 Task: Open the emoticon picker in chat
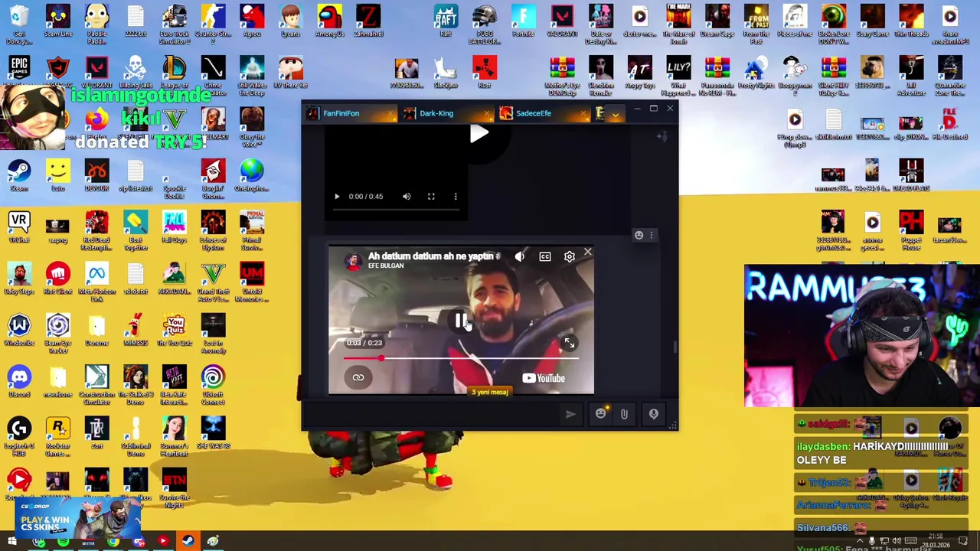(x=601, y=414)
